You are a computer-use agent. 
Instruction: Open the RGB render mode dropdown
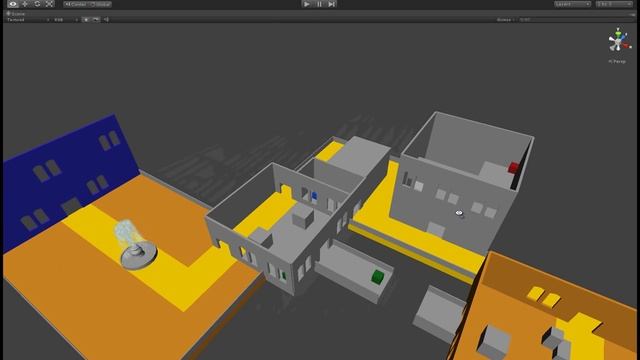[66, 20]
